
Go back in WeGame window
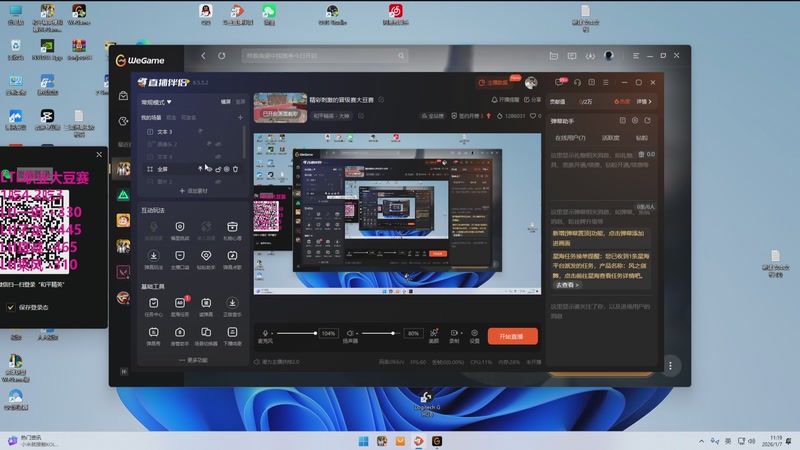tap(203, 56)
